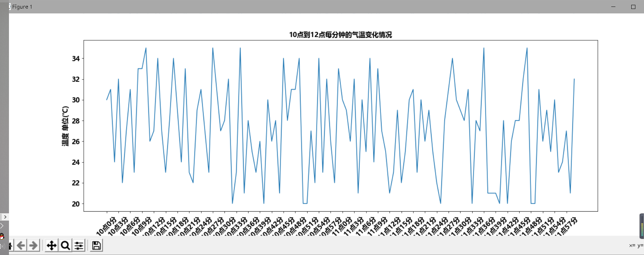The width and height of the screenshot is (644, 255).
Task: Click the y-axis tick label 24
Action: point(76,162)
